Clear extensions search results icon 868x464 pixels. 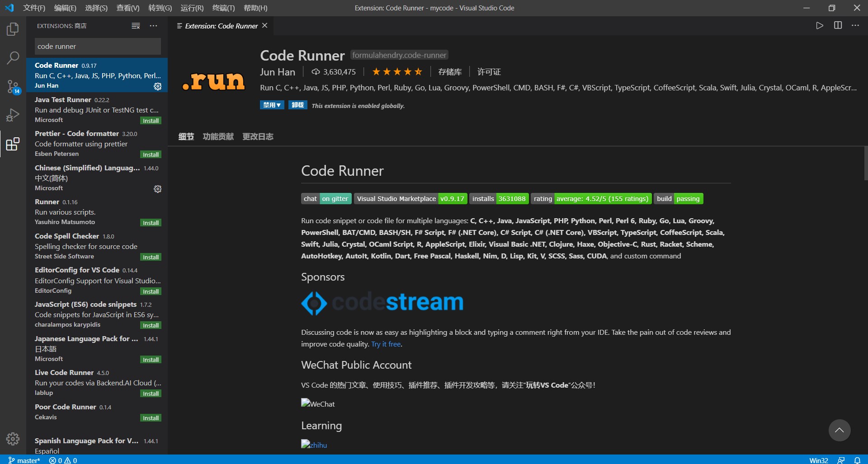point(136,26)
